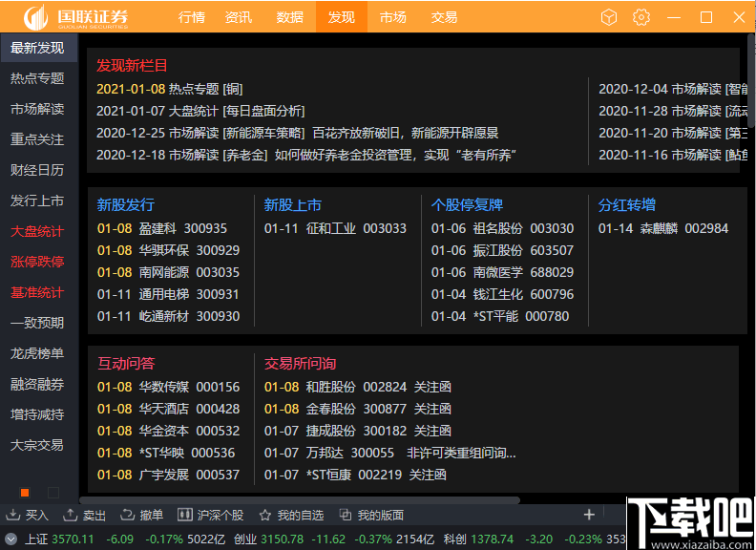Viewport: 756px width, 550px height.
Task: Select the orange page indicator square
Action: pyautogui.click(x=25, y=493)
